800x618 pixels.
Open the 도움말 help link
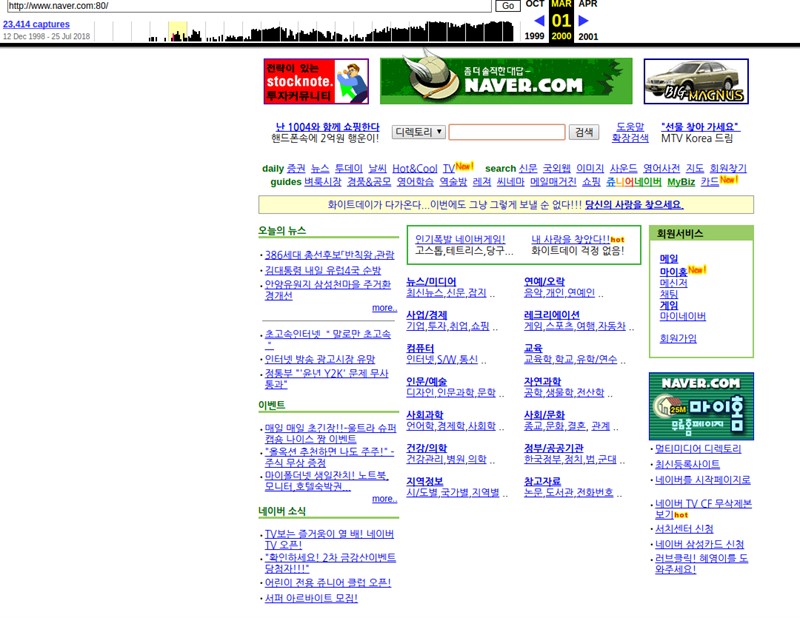click(630, 127)
